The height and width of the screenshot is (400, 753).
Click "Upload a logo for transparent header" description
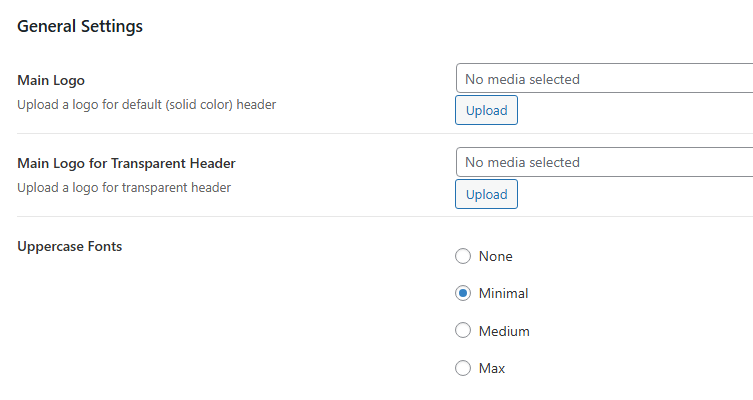[x=125, y=187]
